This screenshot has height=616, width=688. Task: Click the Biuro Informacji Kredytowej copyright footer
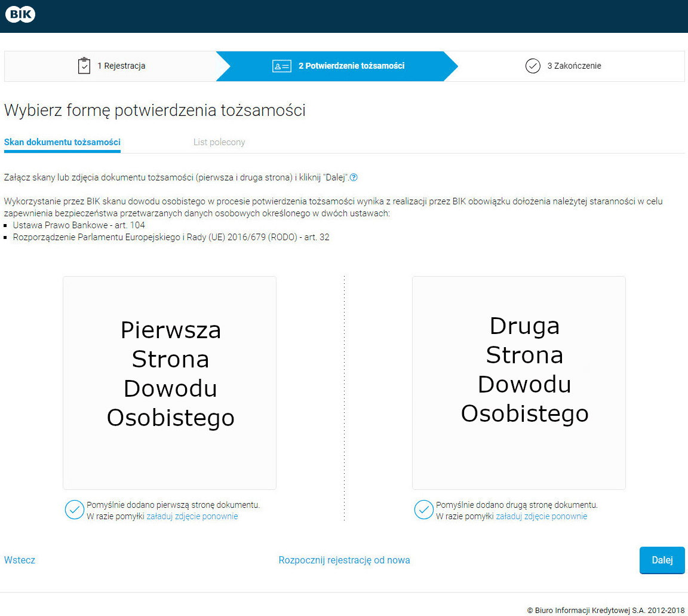[x=606, y=610]
